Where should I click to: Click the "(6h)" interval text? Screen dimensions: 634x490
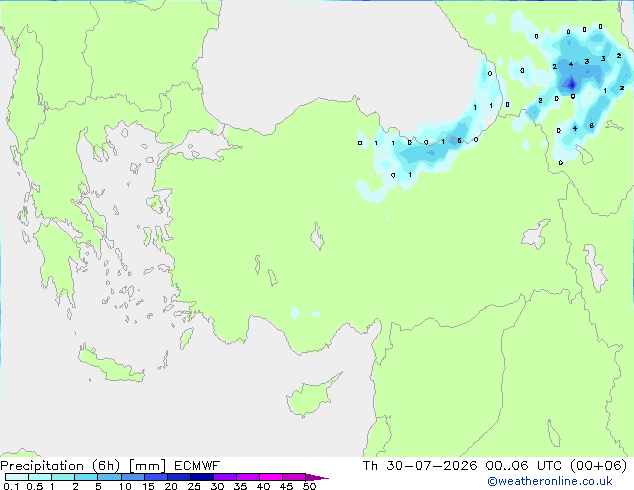pyautogui.click(x=106, y=466)
